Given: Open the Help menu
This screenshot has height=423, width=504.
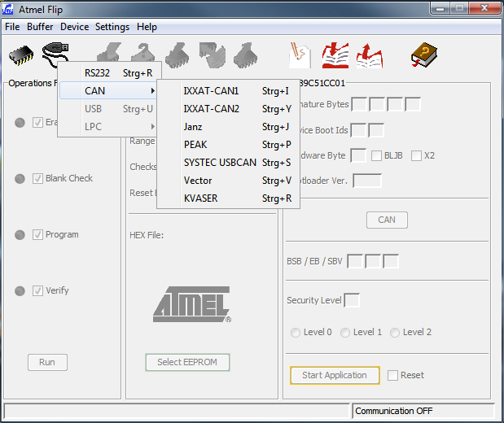Looking at the screenshot, I should pos(147,27).
